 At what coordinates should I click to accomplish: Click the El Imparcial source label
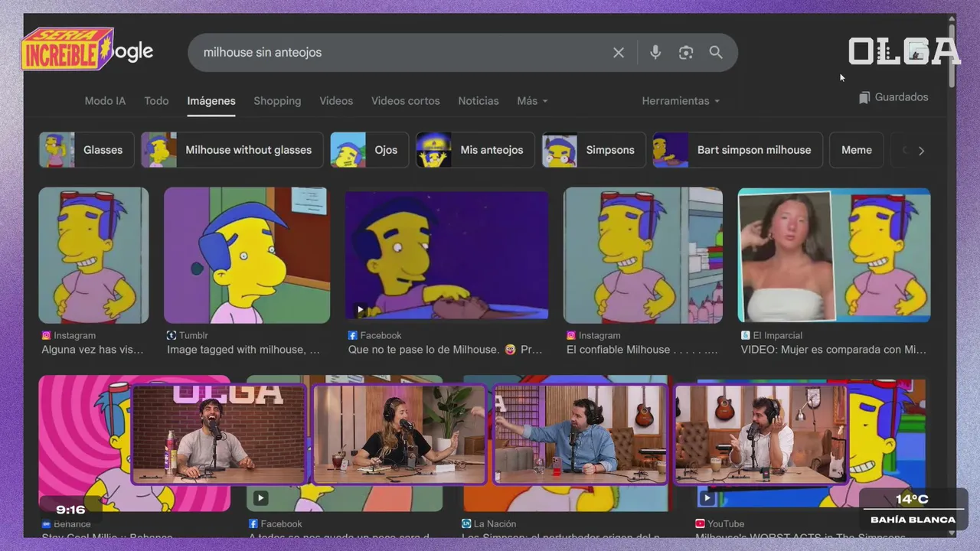pyautogui.click(x=777, y=335)
